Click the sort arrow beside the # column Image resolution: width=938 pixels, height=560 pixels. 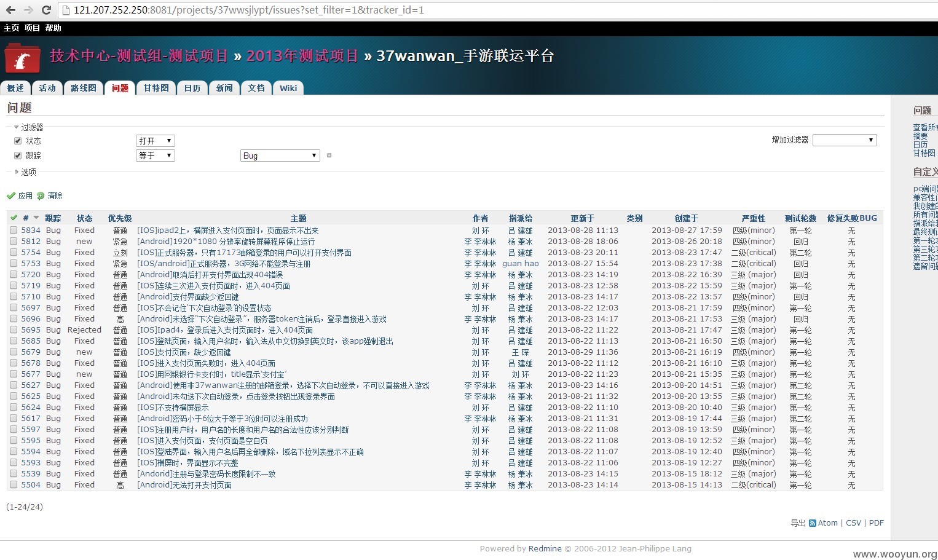tap(36, 218)
